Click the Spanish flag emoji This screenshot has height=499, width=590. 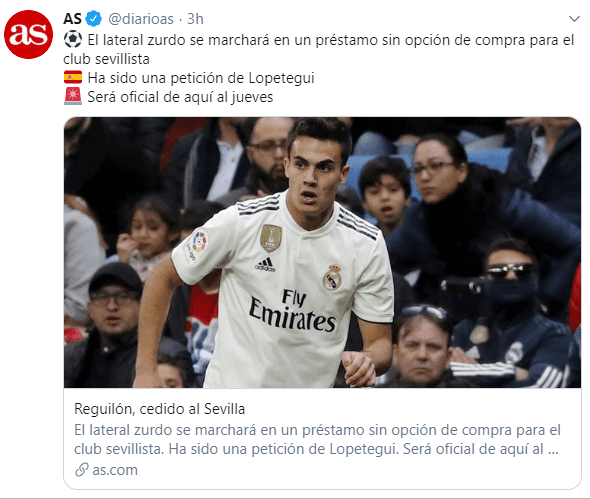point(73,78)
